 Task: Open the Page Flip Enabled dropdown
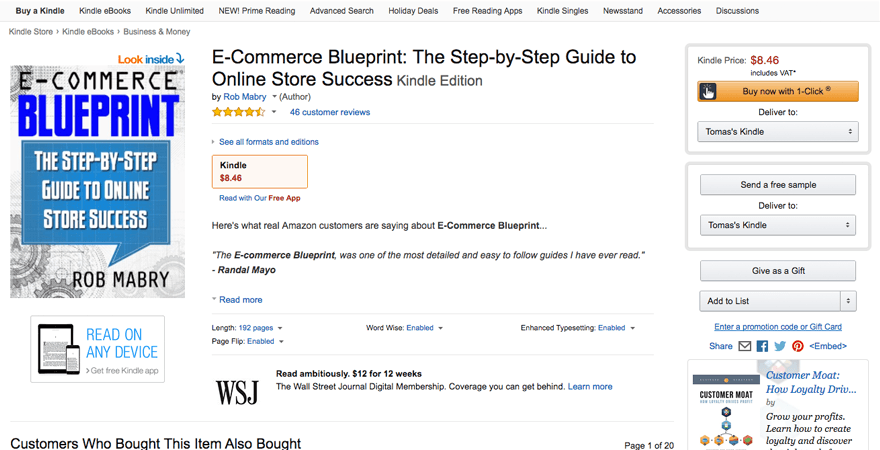(260, 341)
